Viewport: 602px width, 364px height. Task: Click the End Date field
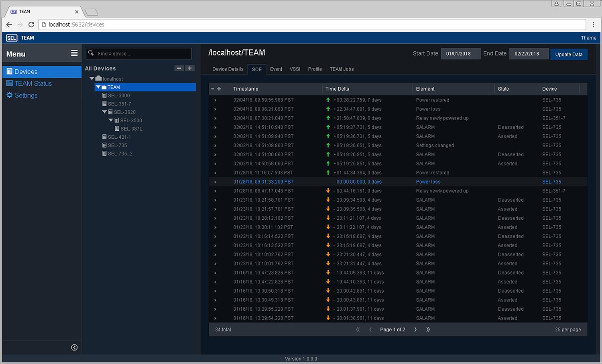[x=529, y=53]
